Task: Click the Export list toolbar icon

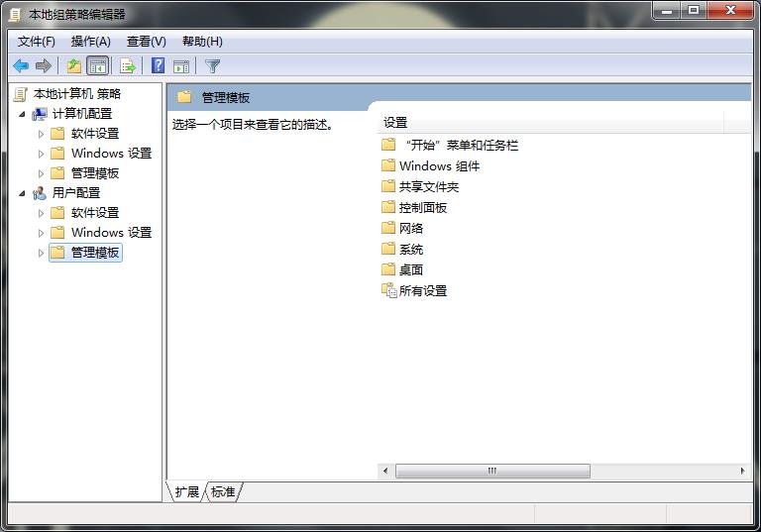Action: coord(128,65)
